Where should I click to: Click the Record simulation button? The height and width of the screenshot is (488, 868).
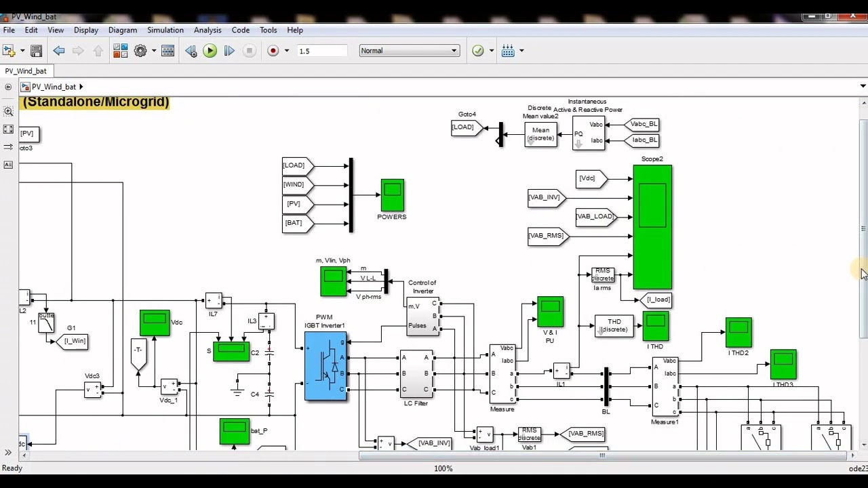click(273, 51)
